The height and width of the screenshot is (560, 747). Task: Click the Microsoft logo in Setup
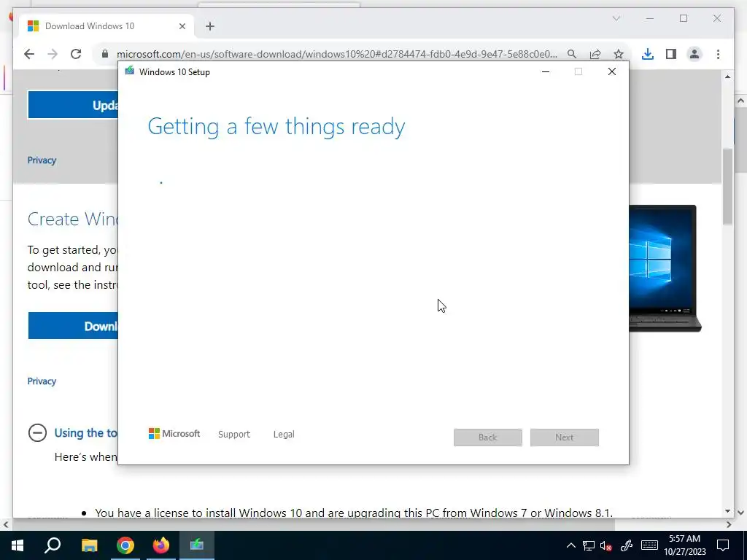click(174, 433)
